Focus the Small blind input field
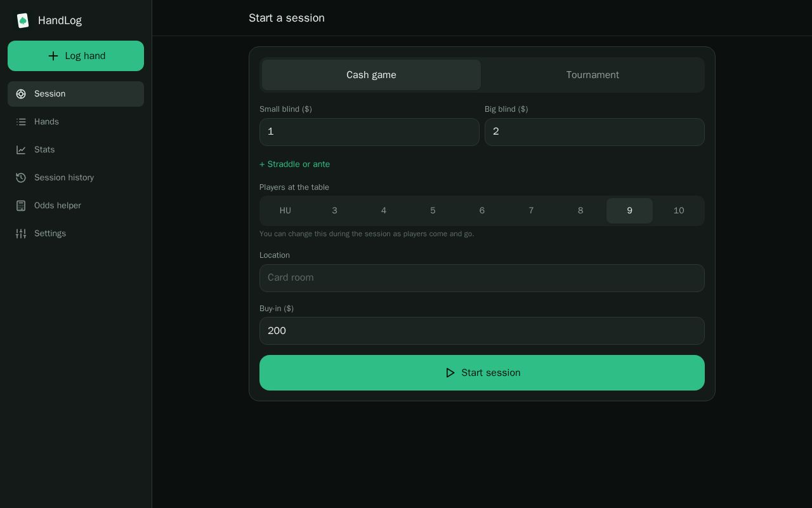The image size is (812, 508). tap(369, 132)
